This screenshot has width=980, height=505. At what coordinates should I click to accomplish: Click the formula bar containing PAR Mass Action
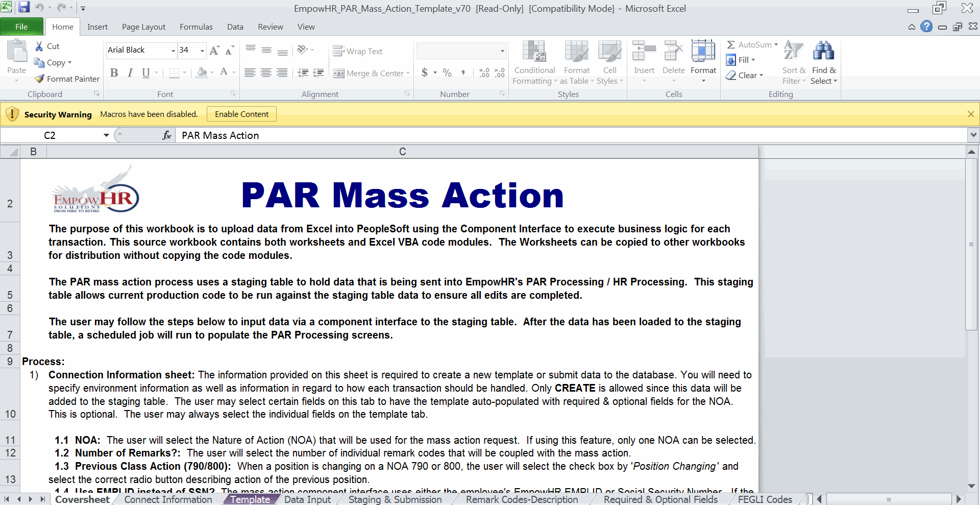tap(571, 135)
